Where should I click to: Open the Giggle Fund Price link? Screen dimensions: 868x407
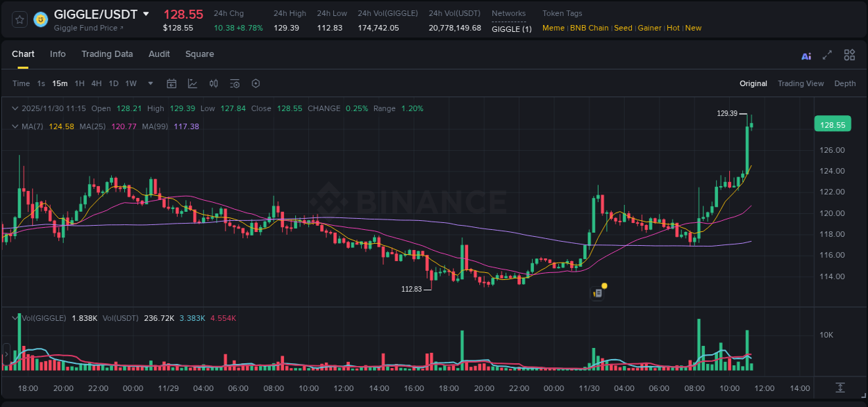87,28
